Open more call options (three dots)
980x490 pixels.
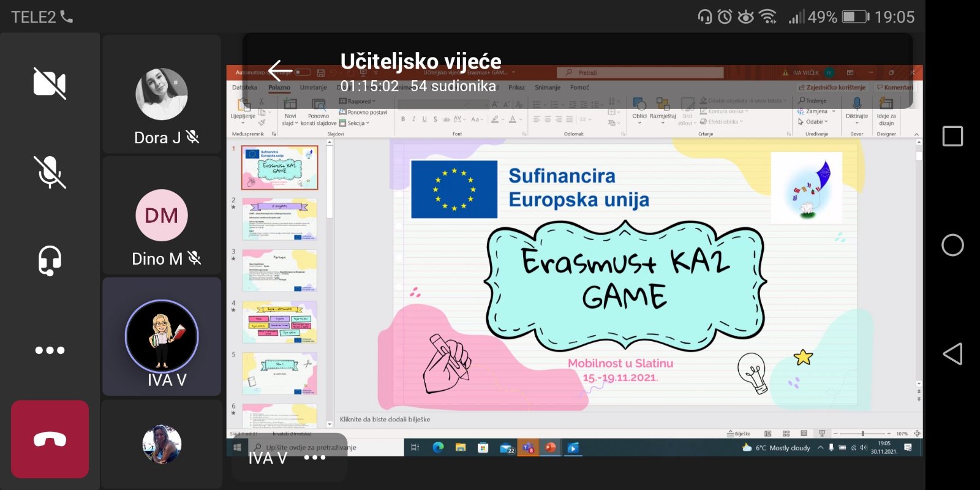(50, 350)
